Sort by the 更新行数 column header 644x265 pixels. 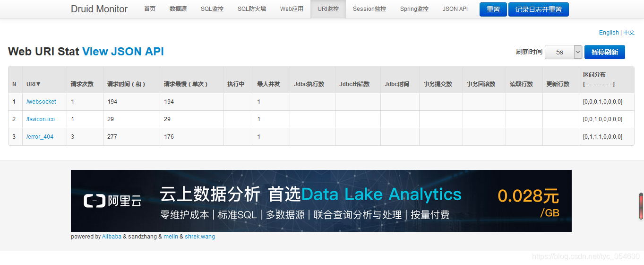point(558,84)
